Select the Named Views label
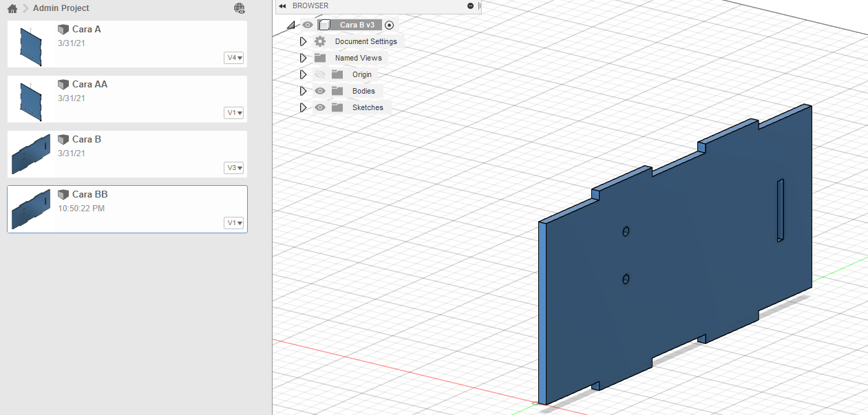 (358, 58)
